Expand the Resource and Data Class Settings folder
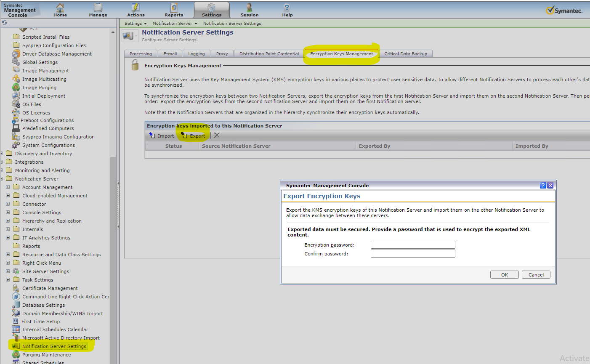The image size is (590, 364). (x=8, y=255)
